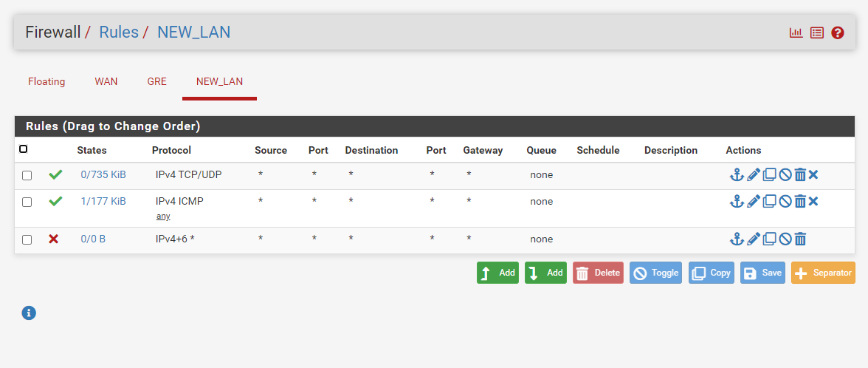
Task: Show the status graph chart icon
Action: coord(796,33)
